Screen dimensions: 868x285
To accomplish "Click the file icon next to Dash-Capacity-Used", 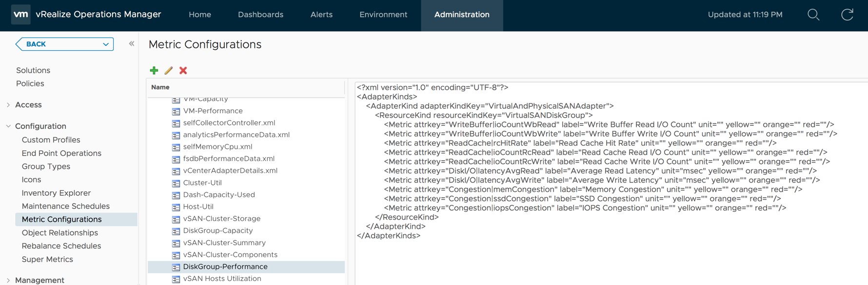I will 176,195.
